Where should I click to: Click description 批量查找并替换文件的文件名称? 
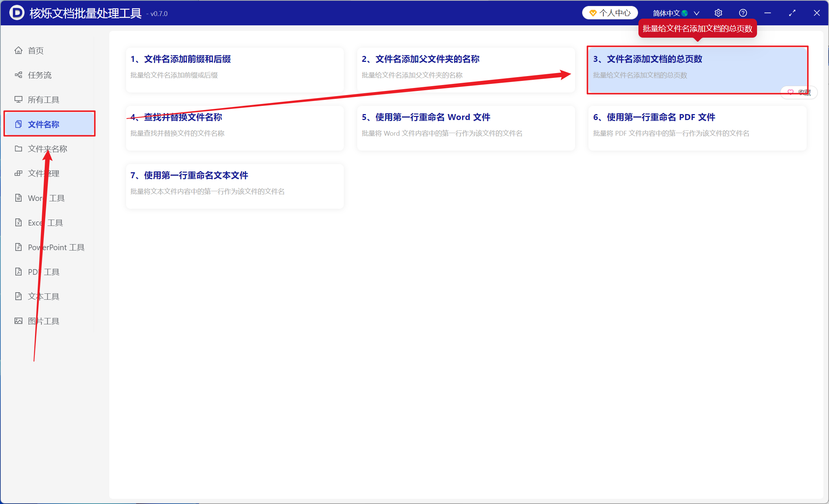(178, 133)
